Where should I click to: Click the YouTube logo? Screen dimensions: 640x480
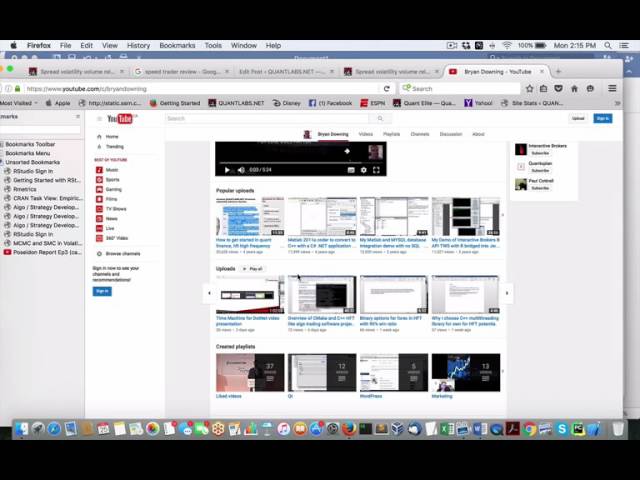click(x=121, y=119)
